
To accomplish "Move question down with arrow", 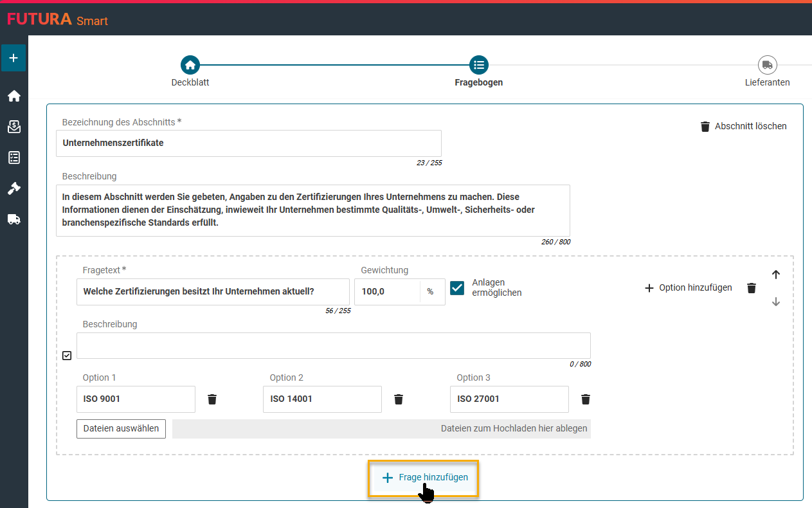I will point(776,302).
